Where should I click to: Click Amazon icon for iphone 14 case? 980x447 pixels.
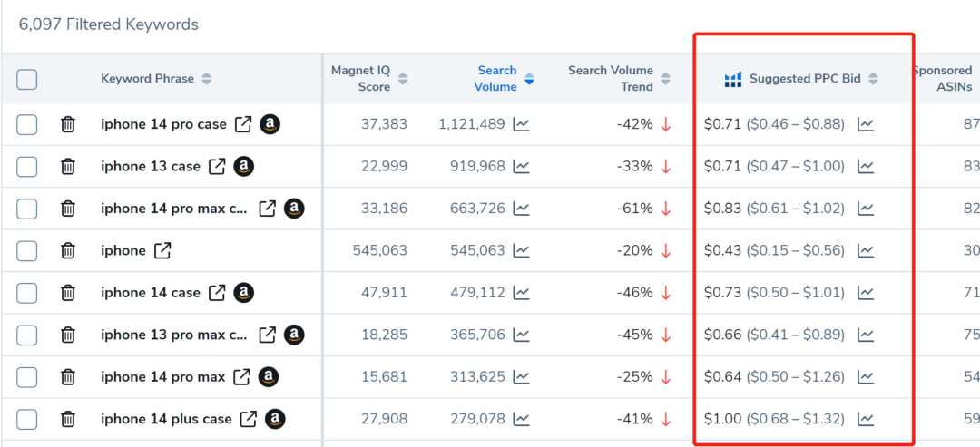[x=244, y=292]
